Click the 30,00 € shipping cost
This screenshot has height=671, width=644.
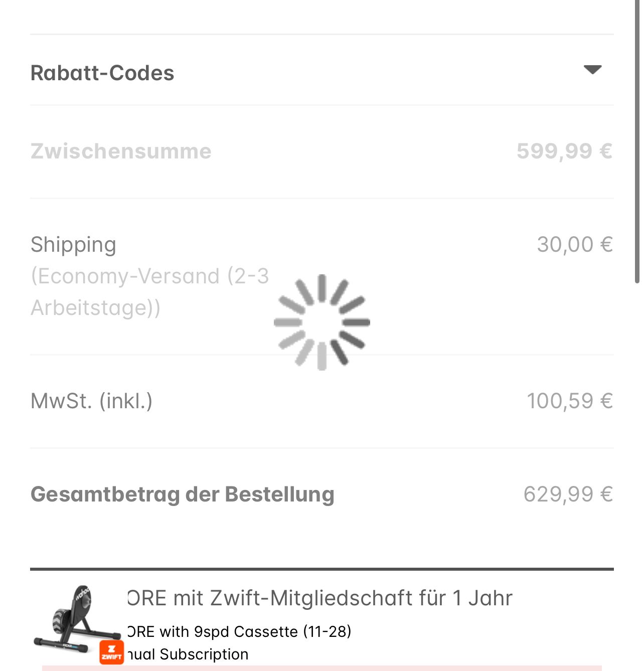coord(575,245)
